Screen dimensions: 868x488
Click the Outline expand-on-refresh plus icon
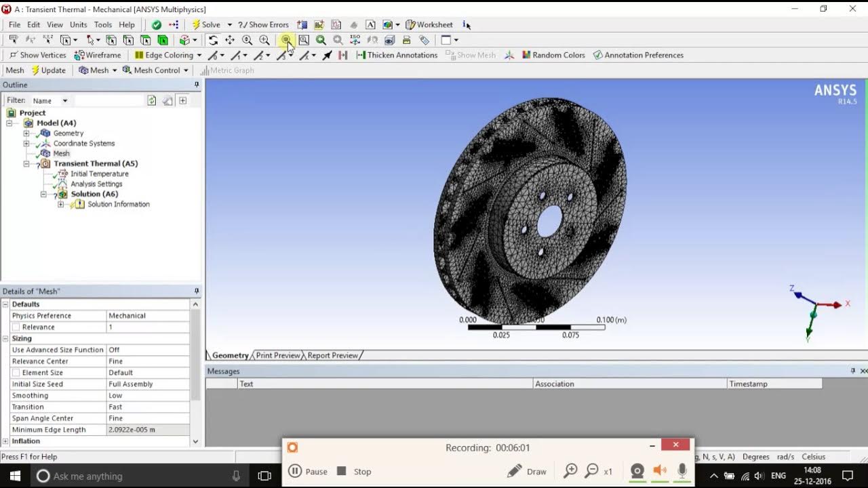pos(182,100)
